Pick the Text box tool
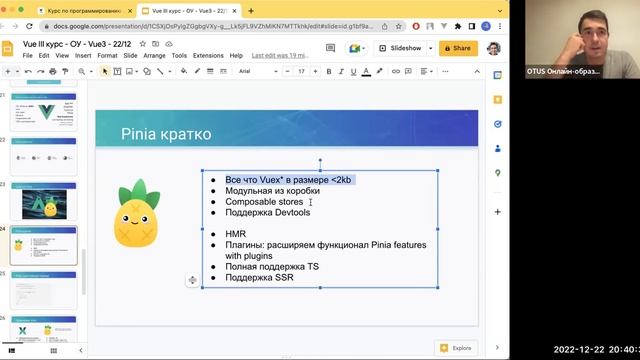 click(x=117, y=71)
